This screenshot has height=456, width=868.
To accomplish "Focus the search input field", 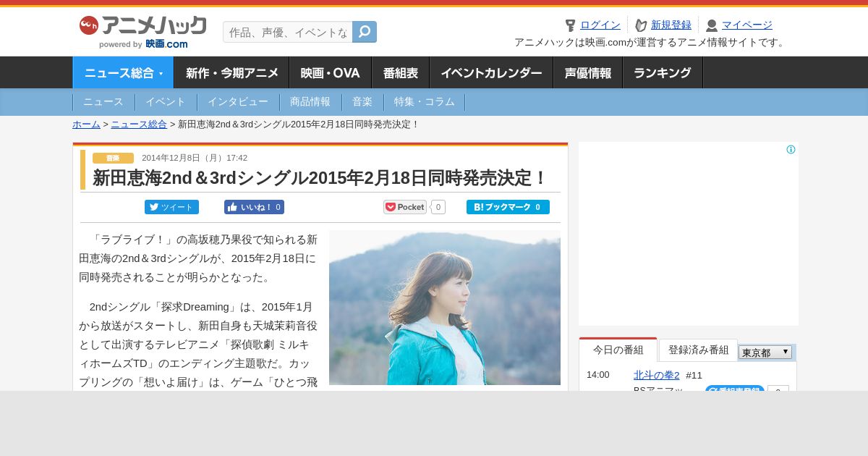I will click(x=288, y=32).
